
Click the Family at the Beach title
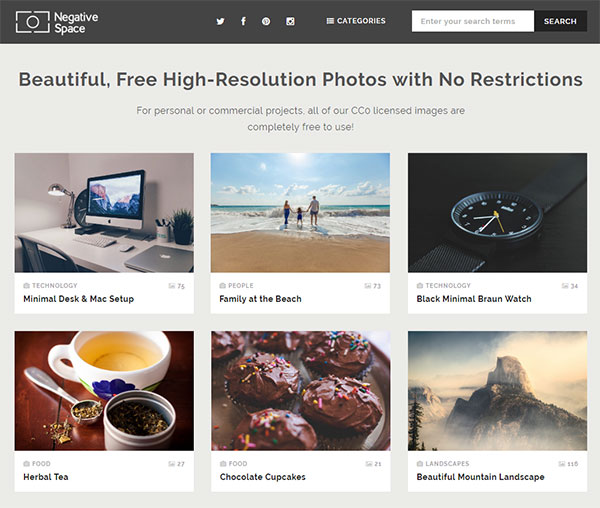tap(260, 299)
